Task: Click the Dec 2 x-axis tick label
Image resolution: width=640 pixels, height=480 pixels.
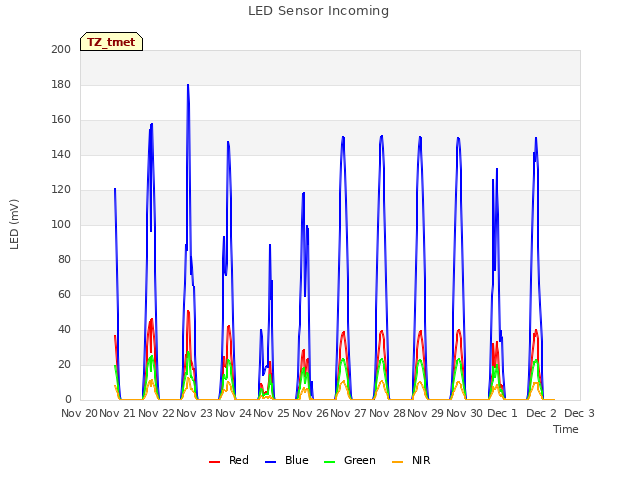Action: coord(541,413)
